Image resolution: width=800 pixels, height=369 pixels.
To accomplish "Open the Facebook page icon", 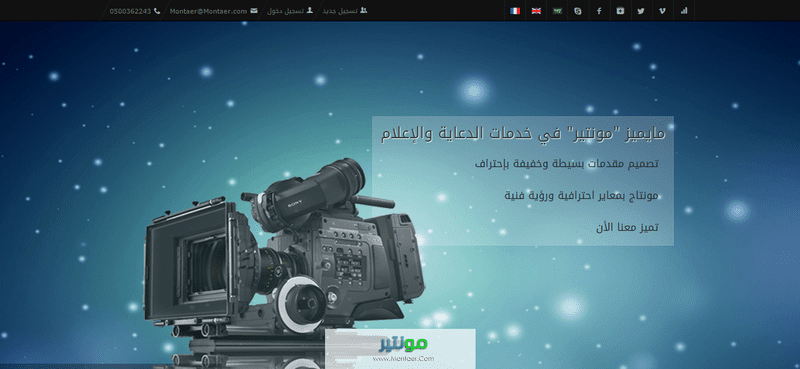I will pos(599,11).
